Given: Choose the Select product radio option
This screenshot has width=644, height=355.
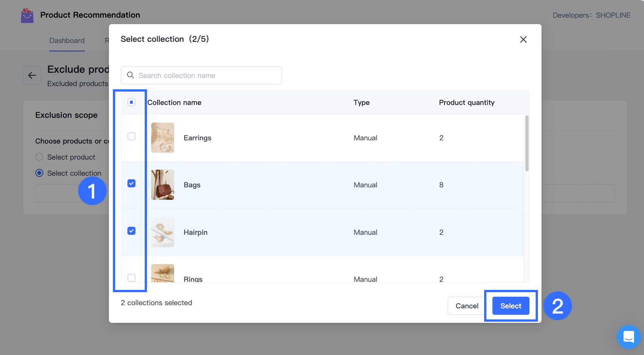Looking at the screenshot, I should (x=39, y=157).
